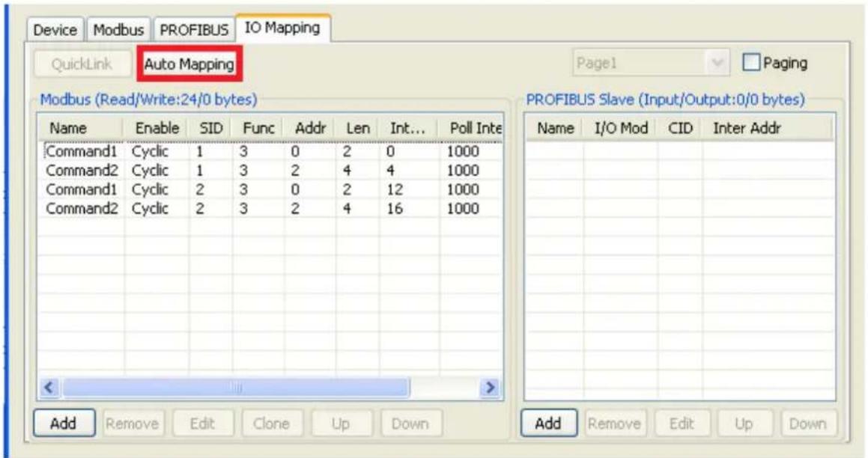Viewport: 868px width, 458px height.
Task: Click the Auto Mapping button
Action: point(189,64)
